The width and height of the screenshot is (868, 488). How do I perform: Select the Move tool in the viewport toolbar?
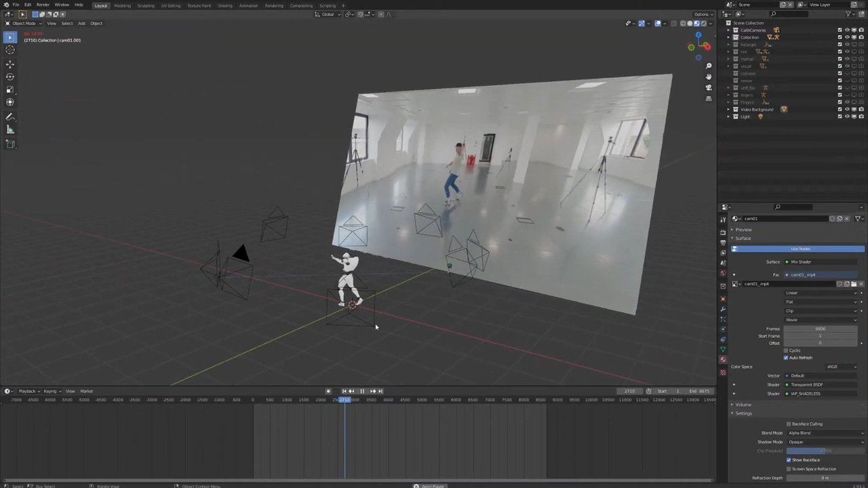(10, 64)
